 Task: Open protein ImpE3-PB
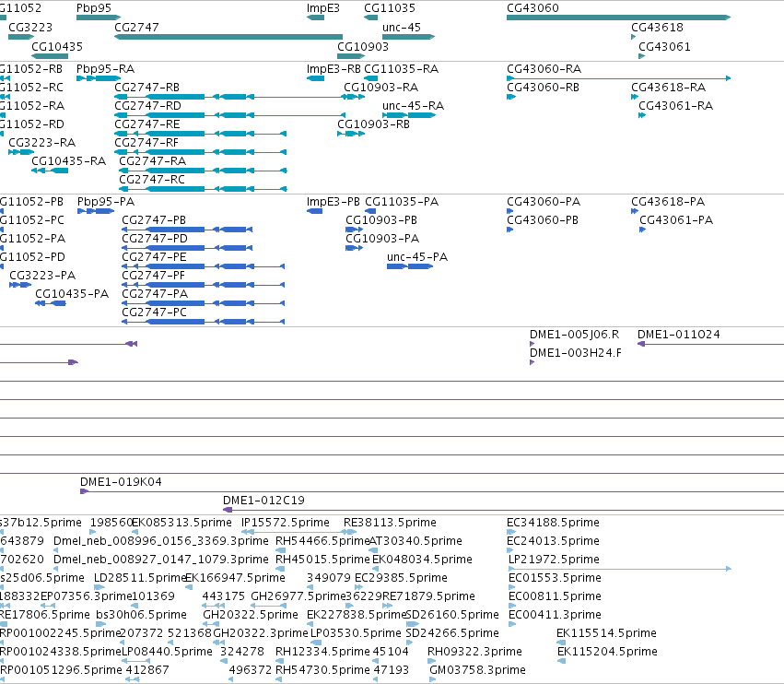[x=333, y=202]
